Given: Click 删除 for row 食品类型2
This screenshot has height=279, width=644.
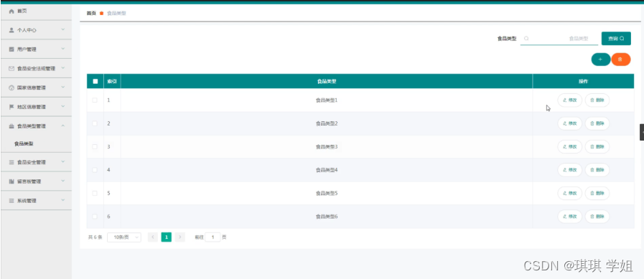Looking at the screenshot, I should point(597,123).
